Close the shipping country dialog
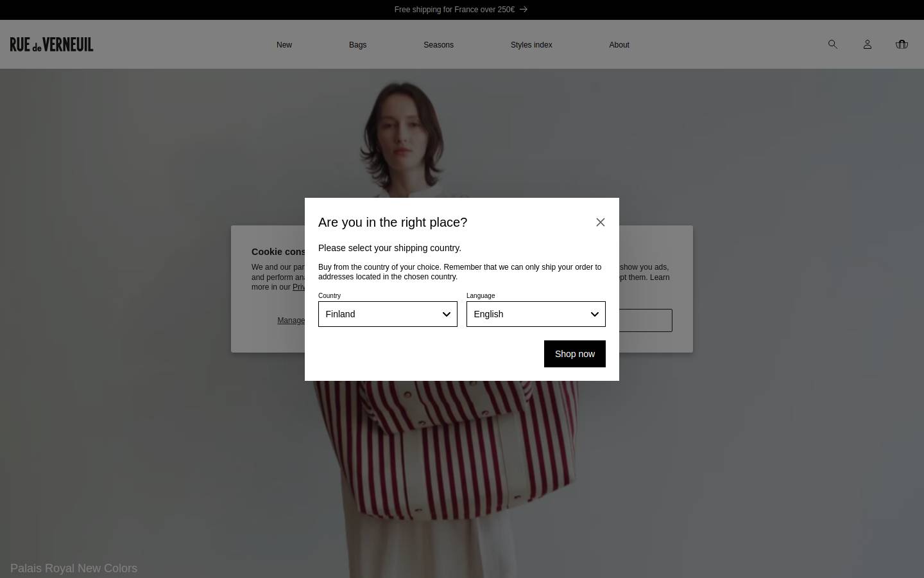Image resolution: width=924 pixels, height=578 pixels. [601, 222]
